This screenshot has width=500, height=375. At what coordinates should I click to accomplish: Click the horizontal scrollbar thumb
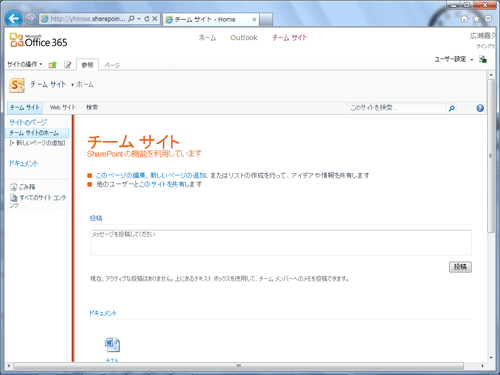click(x=238, y=366)
